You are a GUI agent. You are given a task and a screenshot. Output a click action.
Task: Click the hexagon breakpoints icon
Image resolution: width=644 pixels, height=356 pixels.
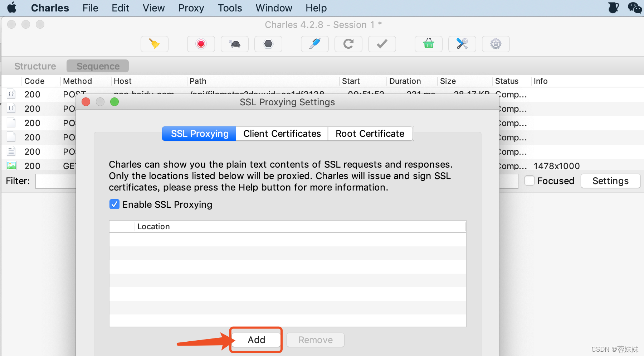coord(268,44)
